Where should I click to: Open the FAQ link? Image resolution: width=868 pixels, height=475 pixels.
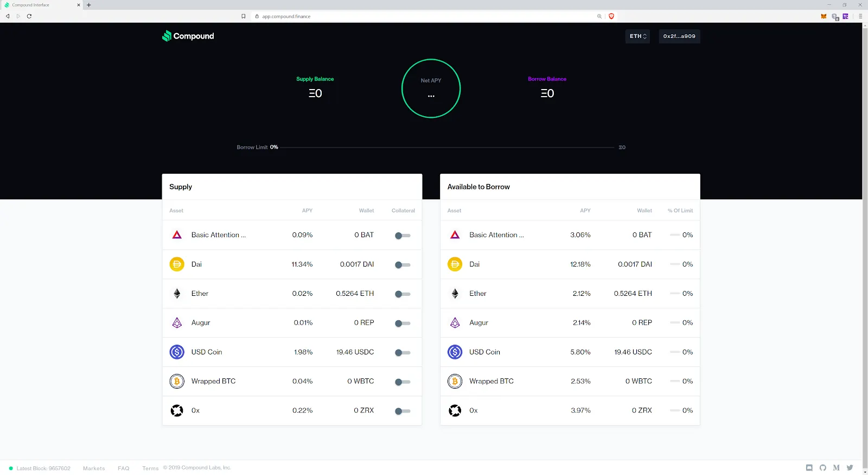[124, 468]
